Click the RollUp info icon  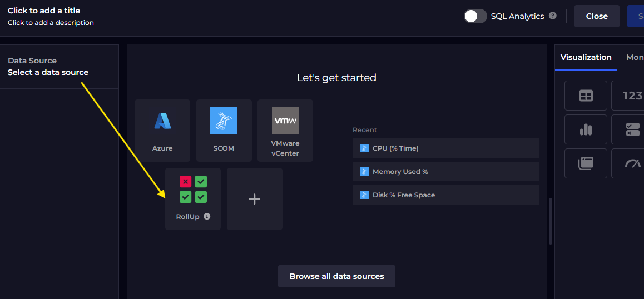[207, 217]
